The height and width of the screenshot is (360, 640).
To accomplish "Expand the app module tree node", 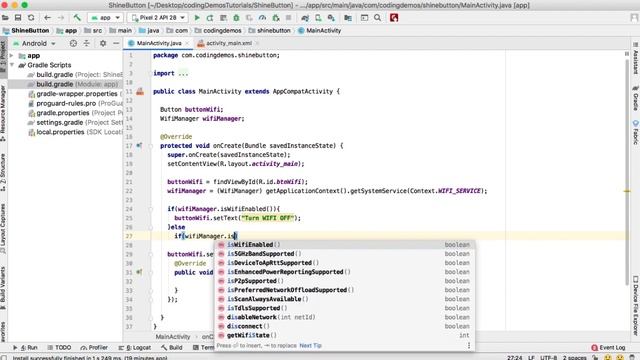I will click(12, 56).
